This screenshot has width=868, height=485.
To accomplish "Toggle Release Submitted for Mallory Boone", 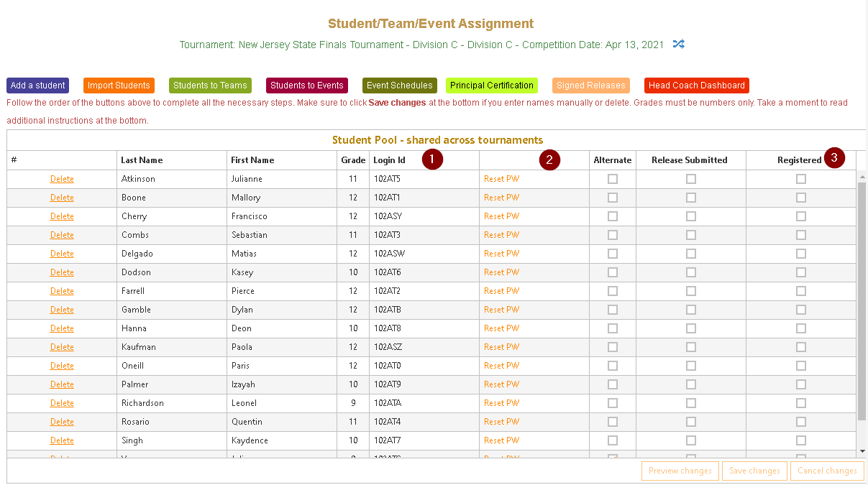I will (690, 198).
